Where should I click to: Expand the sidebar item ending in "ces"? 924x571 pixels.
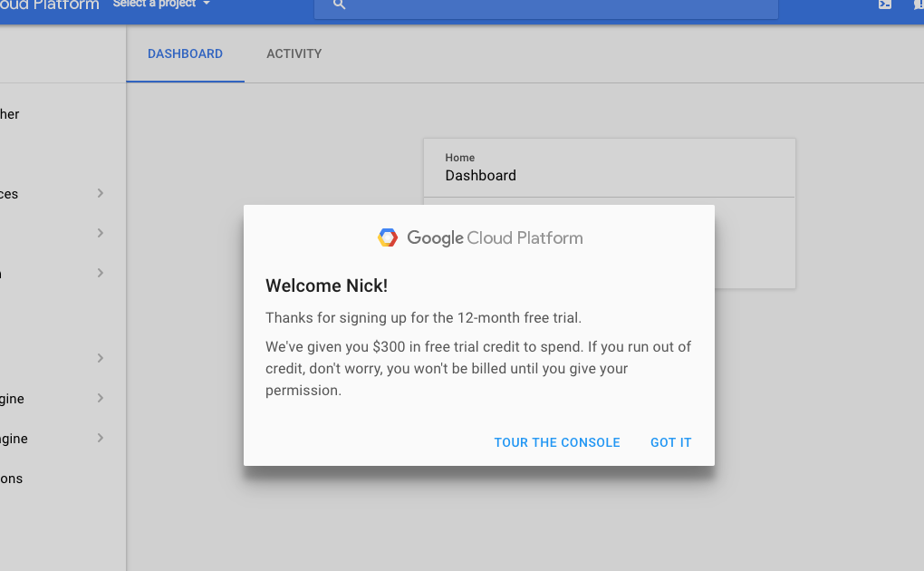(100, 193)
